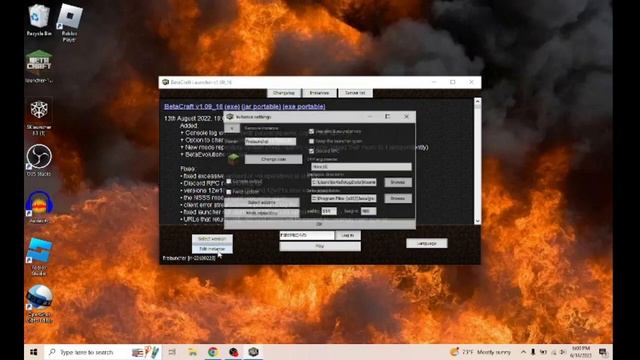640x360 pixels.
Task: Click the Windows Start button
Action: coord(33,352)
